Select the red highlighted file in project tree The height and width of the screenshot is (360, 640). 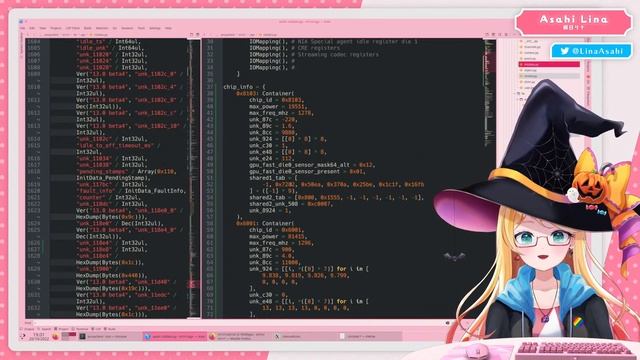tap(549, 64)
